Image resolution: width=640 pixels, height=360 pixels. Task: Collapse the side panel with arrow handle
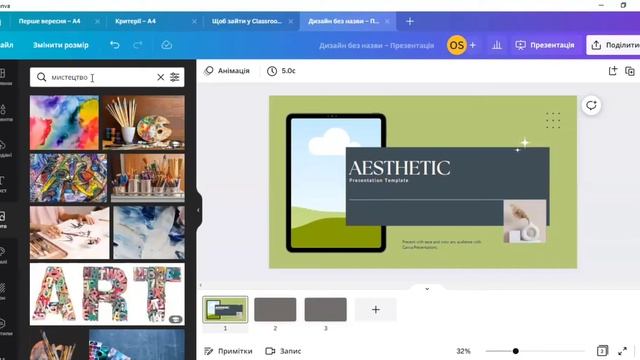click(x=198, y=210)
